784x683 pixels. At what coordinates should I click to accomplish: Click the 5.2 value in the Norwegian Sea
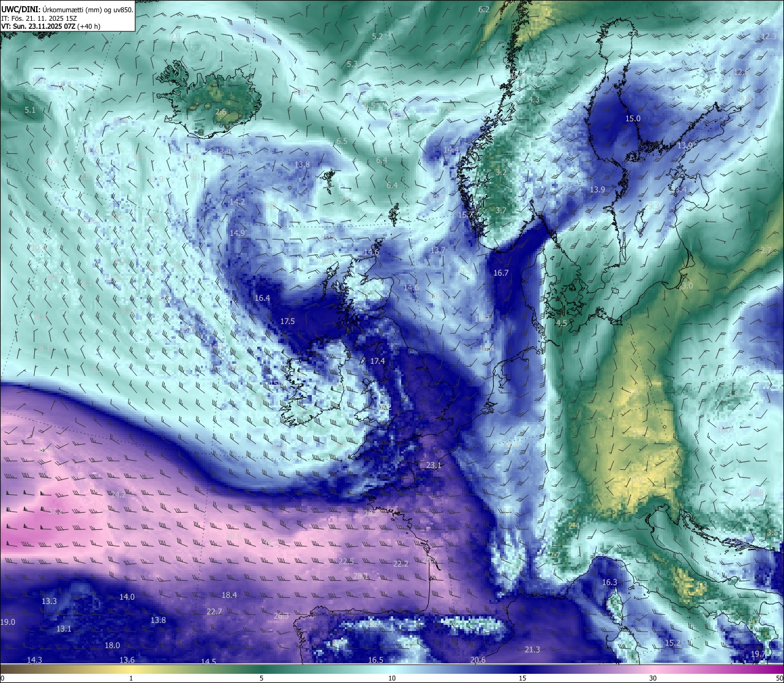click(x=377, y=37)
